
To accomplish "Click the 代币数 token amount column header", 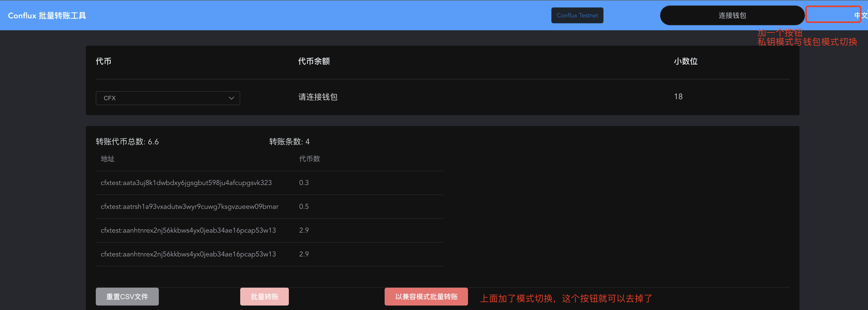I will [x=309, y=158].
